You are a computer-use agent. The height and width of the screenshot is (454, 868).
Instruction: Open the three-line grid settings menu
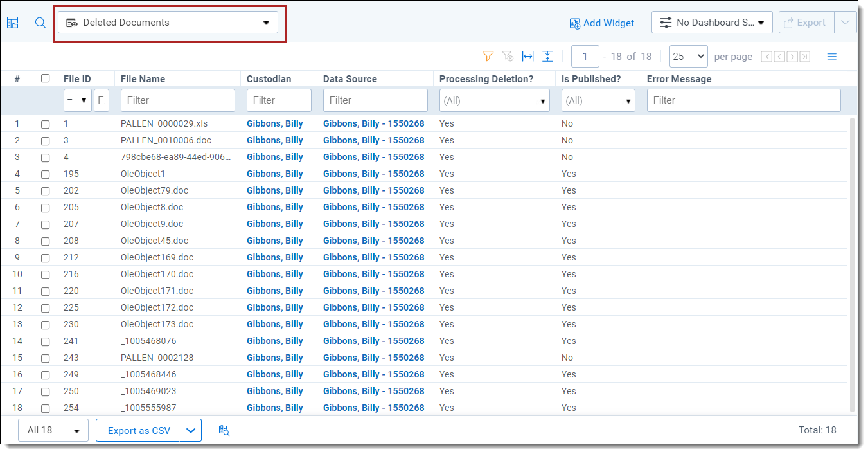831,57
